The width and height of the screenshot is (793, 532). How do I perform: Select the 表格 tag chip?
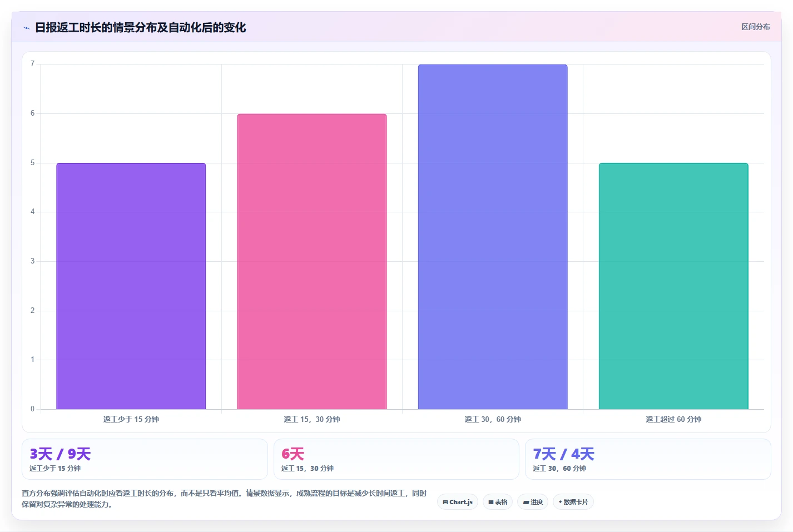[498, 502]
